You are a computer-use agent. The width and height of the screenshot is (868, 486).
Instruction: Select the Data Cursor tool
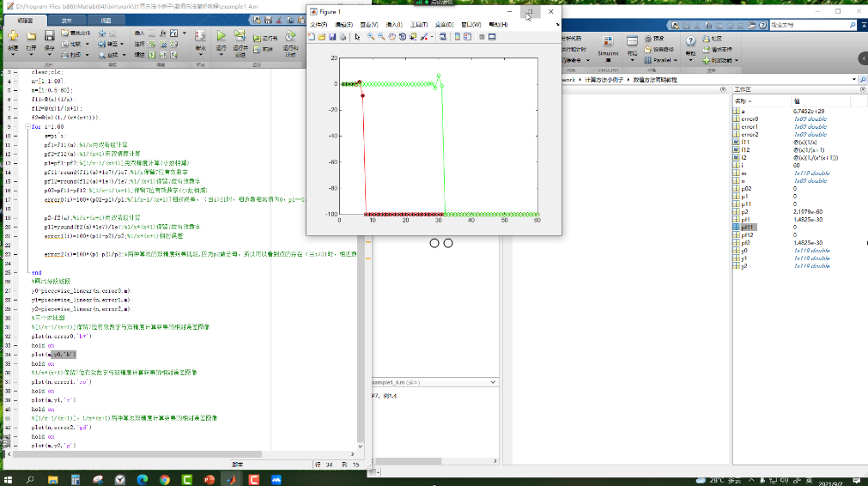413,37
